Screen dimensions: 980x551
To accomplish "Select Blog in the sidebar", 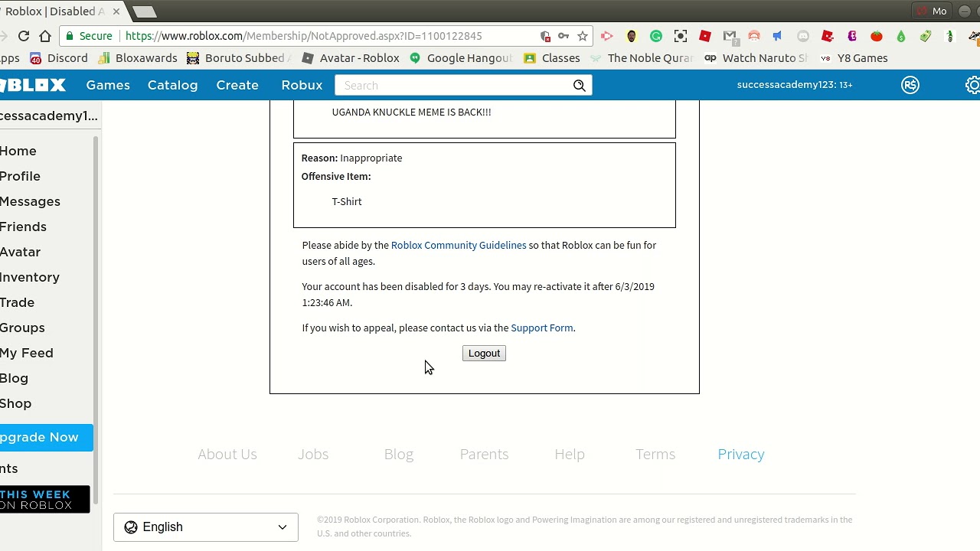I will tap(14, 378).
